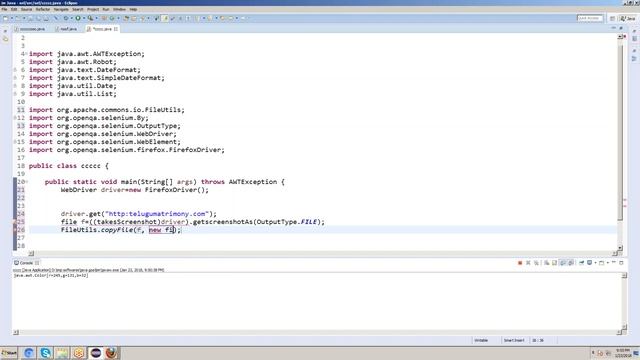Open the File menu
The image size is (640, 360).
[4, 9]
